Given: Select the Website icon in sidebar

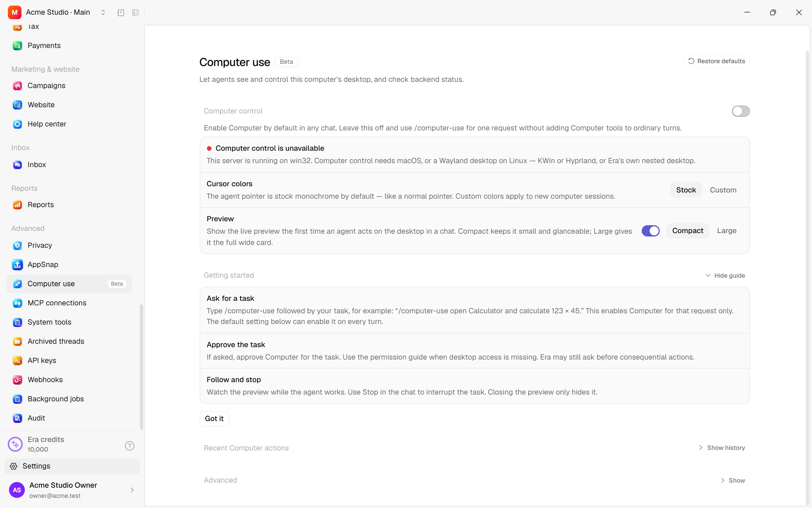Looking at the screenshot, I should point(17,105).
